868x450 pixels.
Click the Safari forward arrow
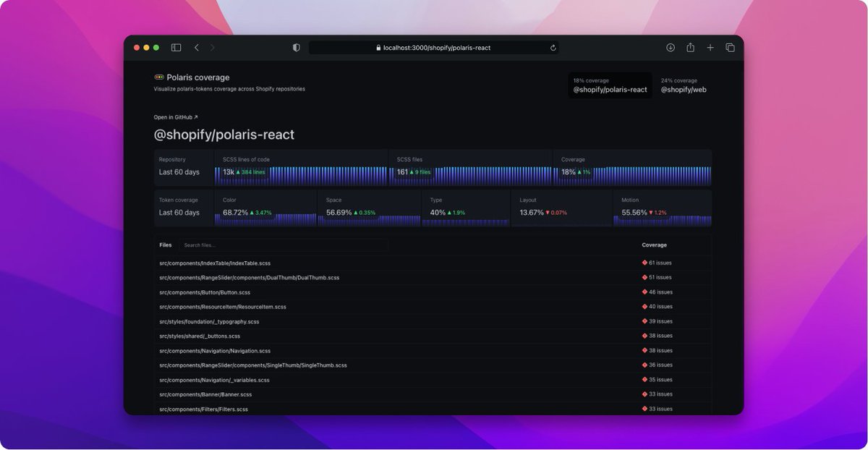212,48
